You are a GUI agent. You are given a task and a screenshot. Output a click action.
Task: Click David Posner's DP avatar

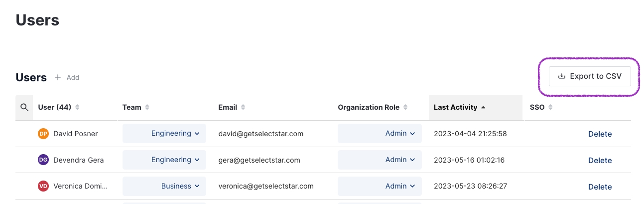[43, 134]
